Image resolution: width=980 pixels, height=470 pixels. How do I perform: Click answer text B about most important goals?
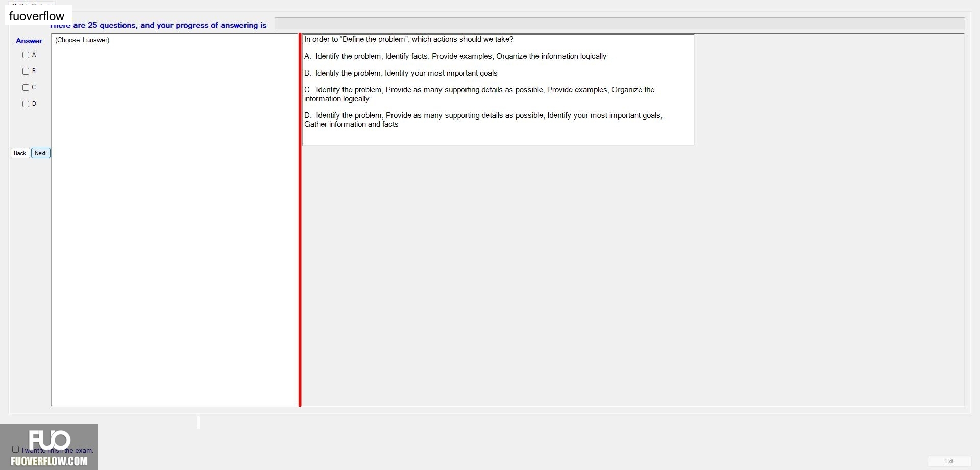point(401,73)
